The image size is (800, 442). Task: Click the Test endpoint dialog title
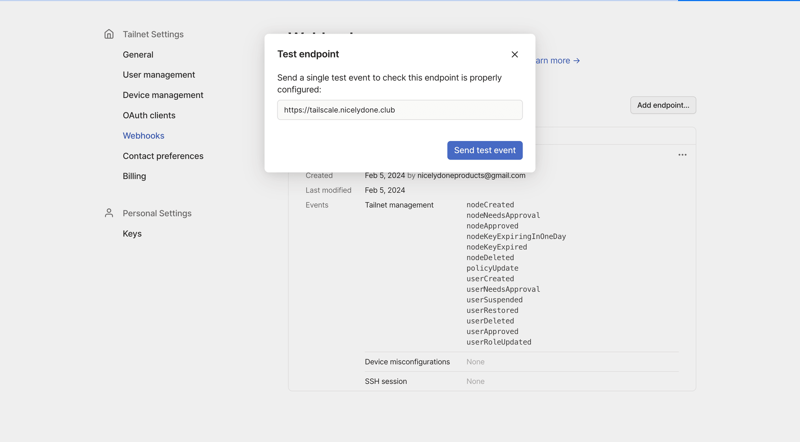click(x=308, y=54)
